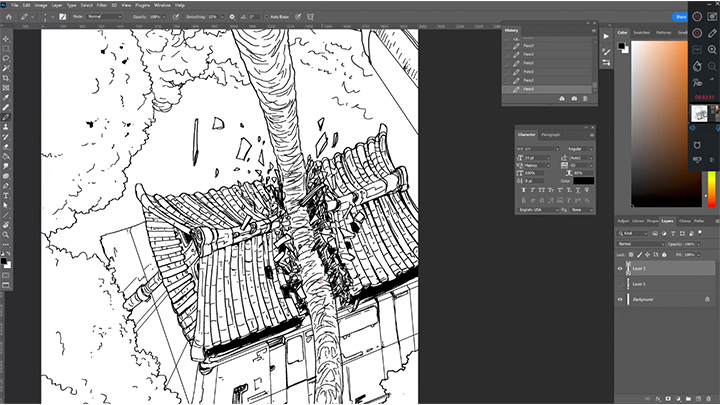Open the Filter menu

point(102,5)
